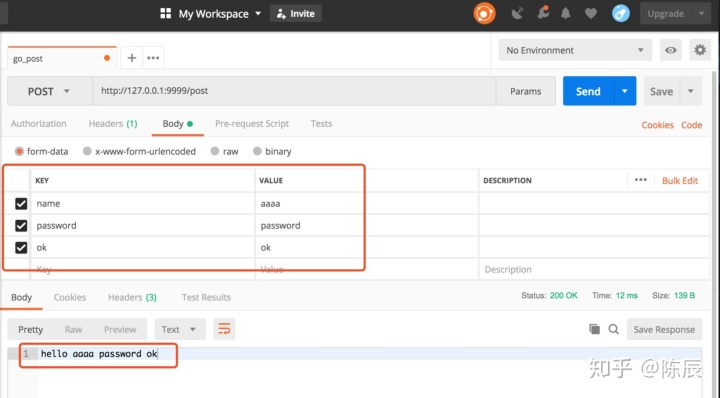Click the Invite button
The width and height of the screenshot is (720, 398).
coord(296,13)
